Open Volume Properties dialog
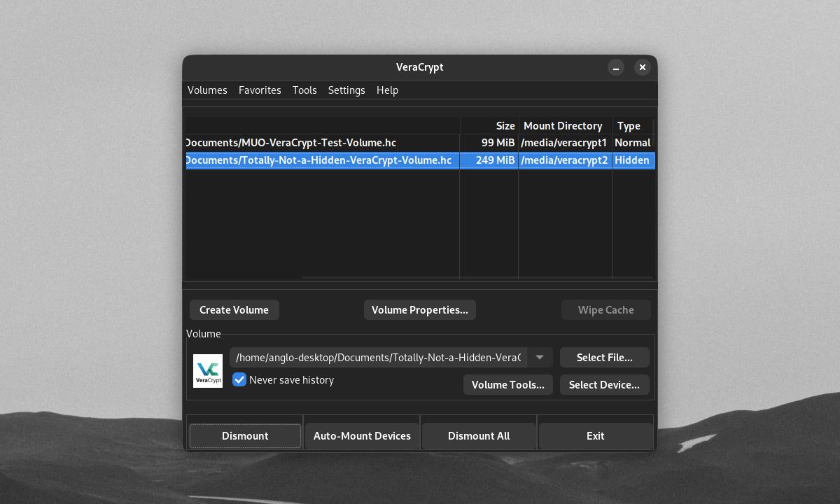This screenshot has height=504, width=840. (x=420, y=310)
